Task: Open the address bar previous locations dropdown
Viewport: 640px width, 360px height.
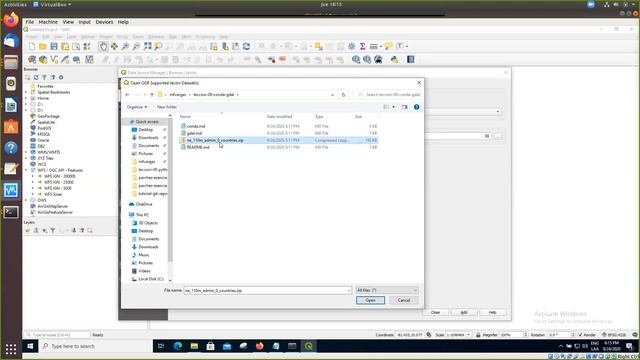Action: [x=332, y=95]
